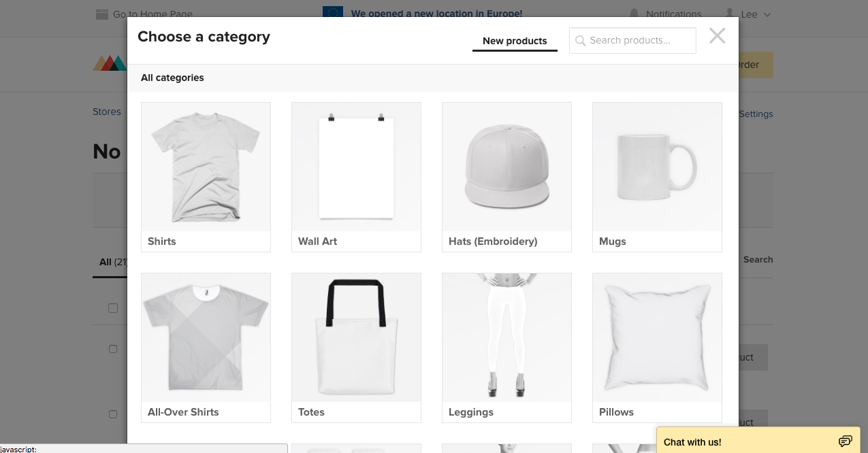Image resolution: width=868 pixels, height=453 pixels.
Task: Click the chat bubble icon
Action: pyautogui.click(x=845, y=441)
